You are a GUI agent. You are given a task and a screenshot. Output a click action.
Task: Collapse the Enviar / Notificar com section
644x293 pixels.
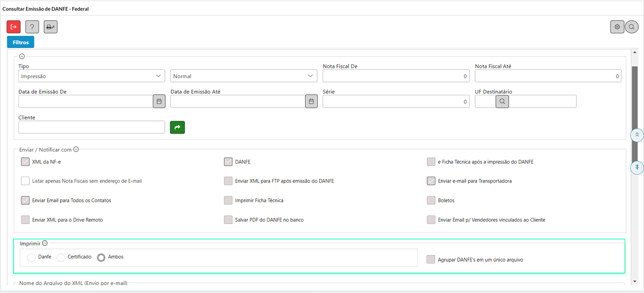click(x=76, y=149)
